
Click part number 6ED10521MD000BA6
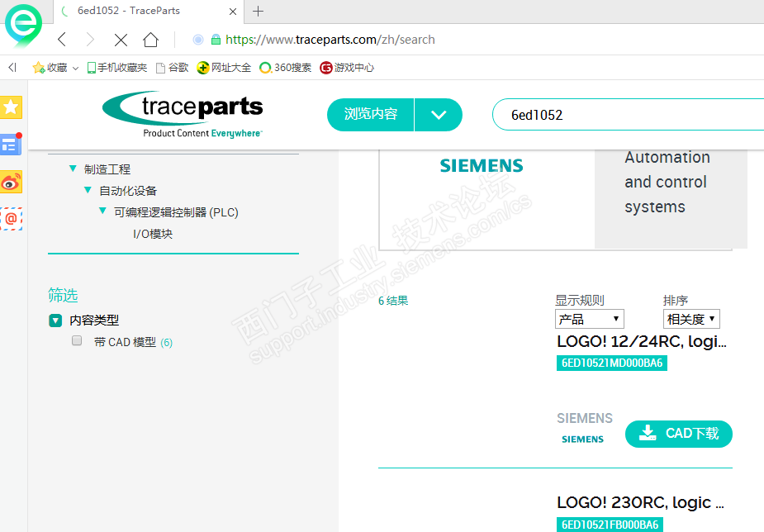[612, 363]
